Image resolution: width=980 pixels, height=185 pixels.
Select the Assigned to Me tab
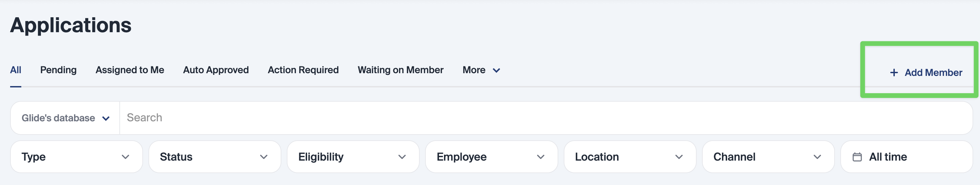tap(130, 70)
